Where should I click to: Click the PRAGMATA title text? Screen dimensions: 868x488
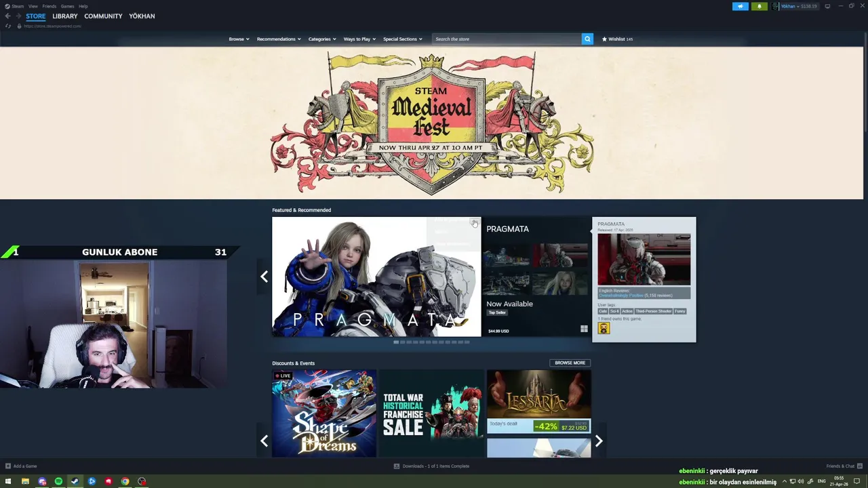pos(507,229)
